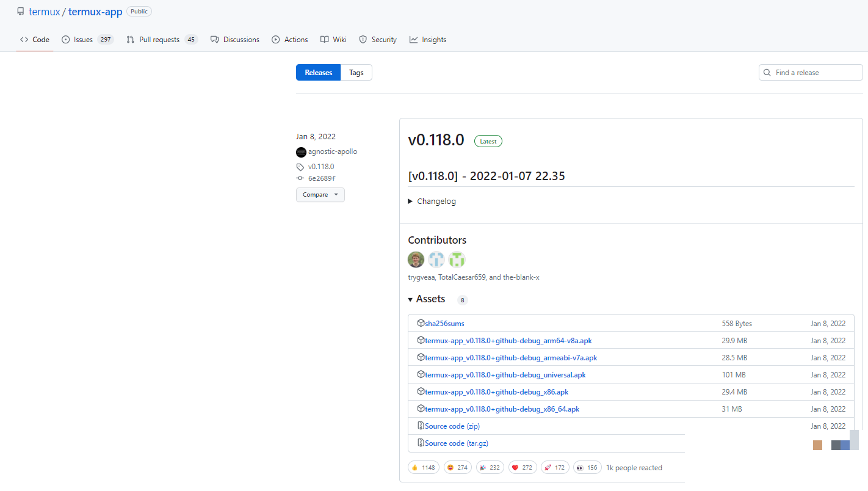Open the Actions tab
The image size is (868, 491).
[290, 40]
